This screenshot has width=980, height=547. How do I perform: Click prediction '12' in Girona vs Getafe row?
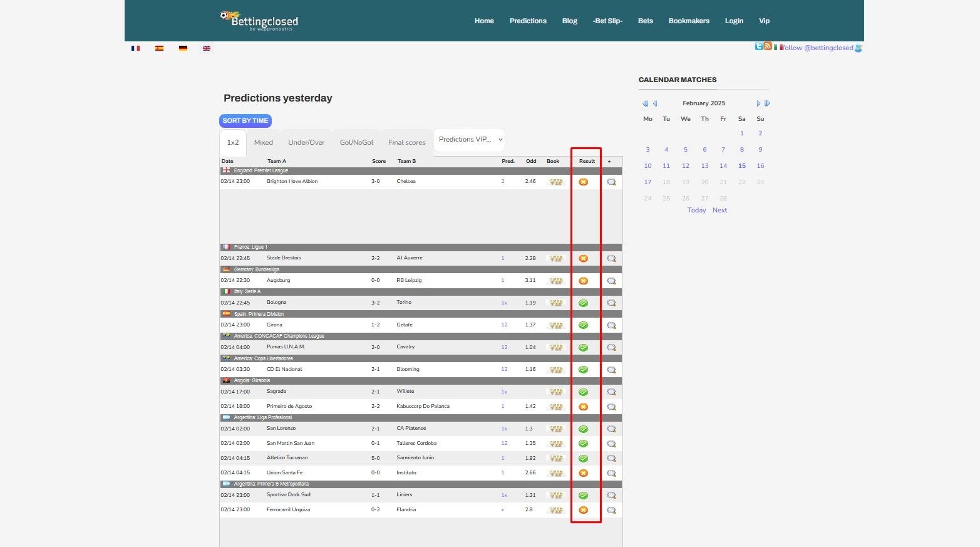504,325
